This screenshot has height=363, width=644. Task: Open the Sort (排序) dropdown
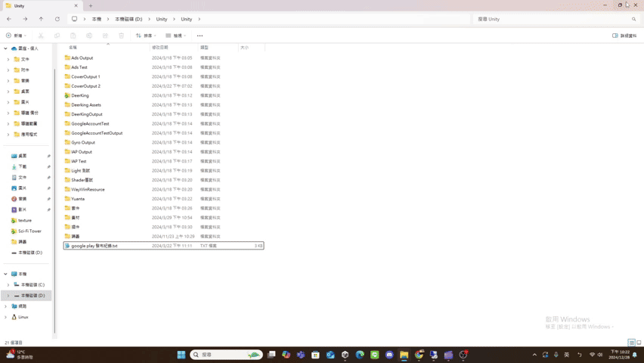click(x=144, y=36)
